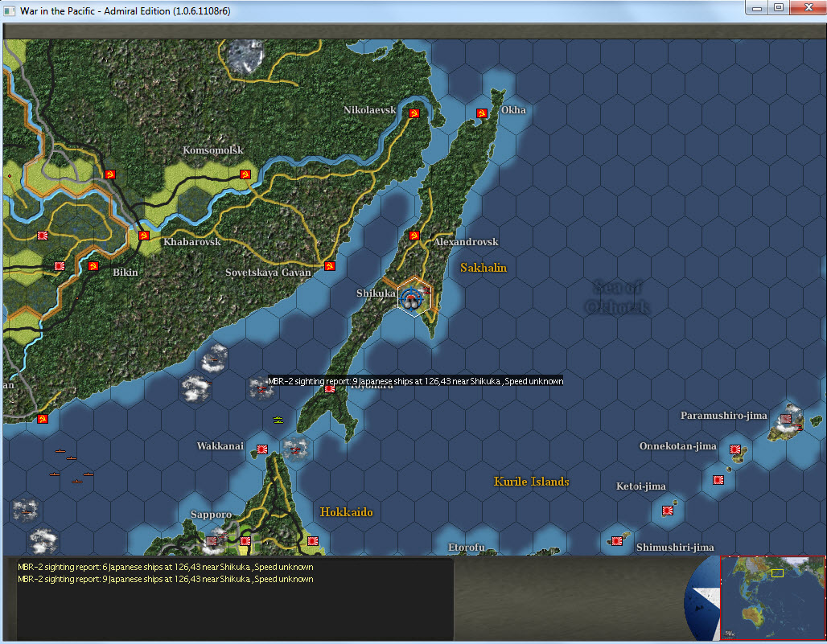This screenshot has width=827, height=644.
Task: Select the Paramushiro-jima Japanese base flag
Action: 786,419
